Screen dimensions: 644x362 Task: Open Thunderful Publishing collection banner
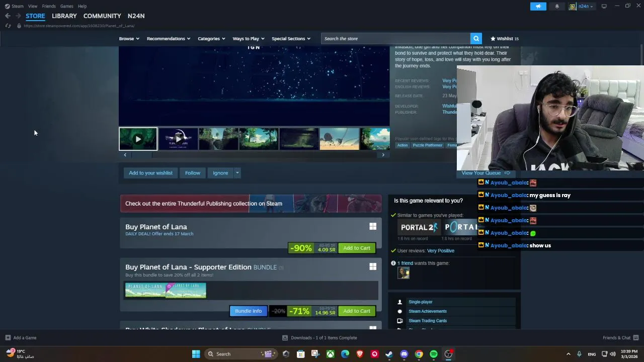(251, 204)
